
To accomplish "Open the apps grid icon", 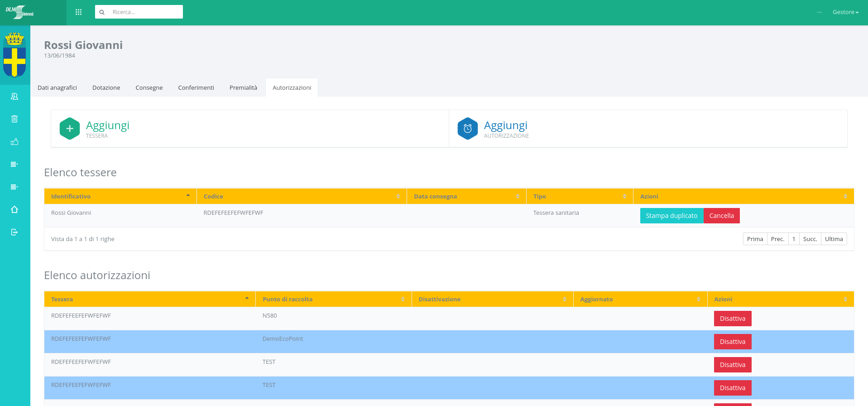I will (78, 12).
